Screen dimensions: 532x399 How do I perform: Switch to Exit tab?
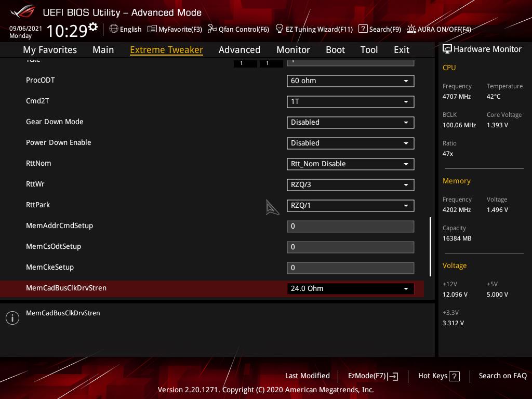pos(402,50)
